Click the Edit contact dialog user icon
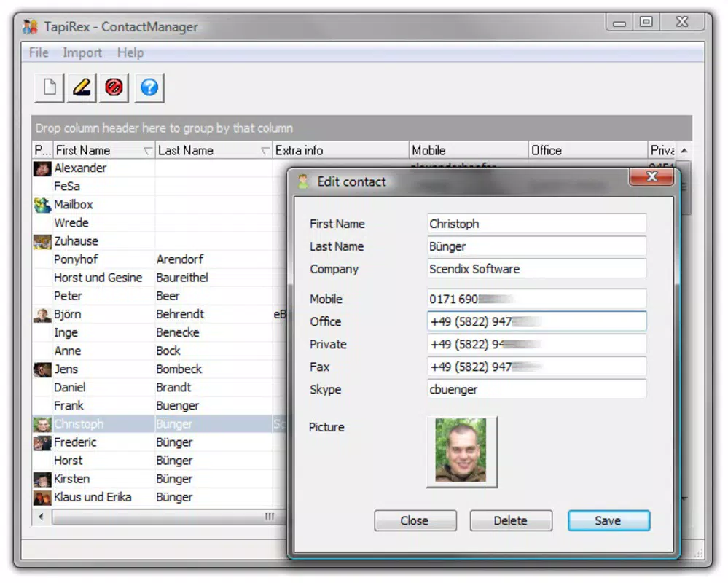The height and width of the screenshot is (583, 728). [x=303, y=181]
